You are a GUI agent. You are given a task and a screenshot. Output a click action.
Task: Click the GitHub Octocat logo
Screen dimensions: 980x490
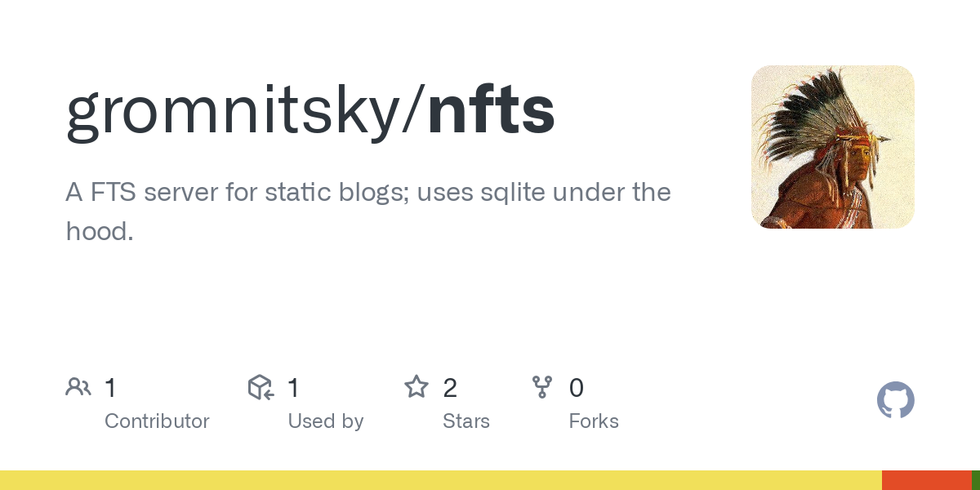click(895, 401)
